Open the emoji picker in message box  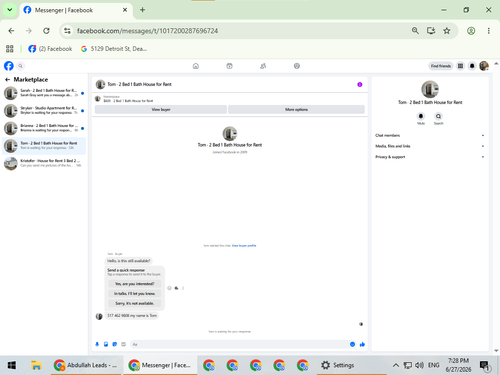click(x=352, y=344)
